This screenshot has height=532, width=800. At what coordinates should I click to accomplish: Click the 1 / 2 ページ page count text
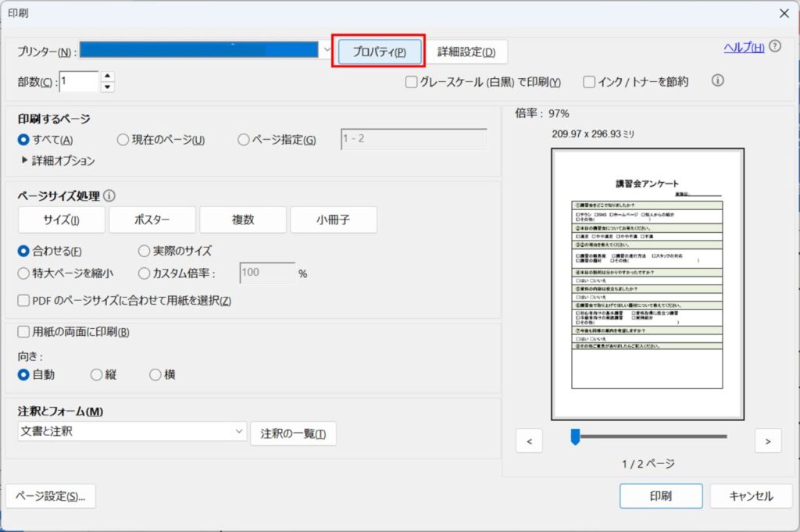click(648, 464)
